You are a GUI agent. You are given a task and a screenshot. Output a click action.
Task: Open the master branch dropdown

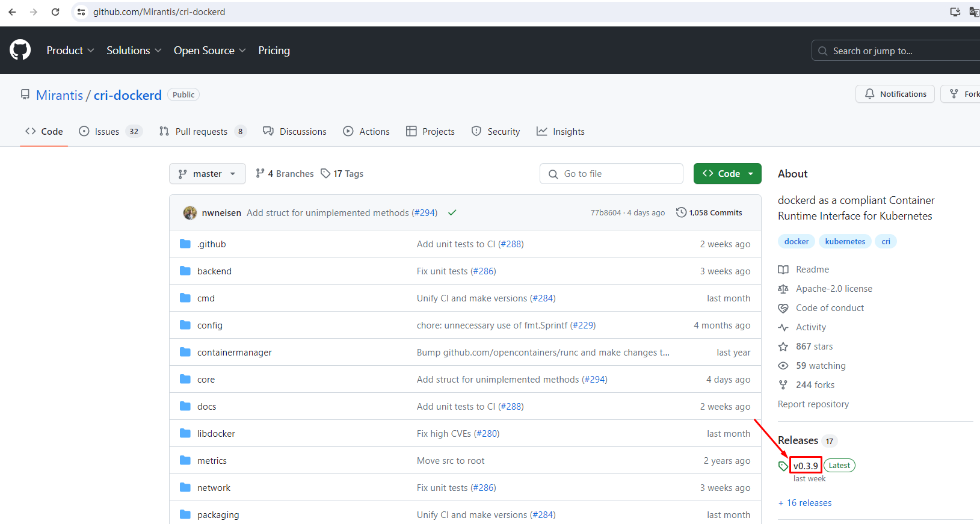(208, 174)
